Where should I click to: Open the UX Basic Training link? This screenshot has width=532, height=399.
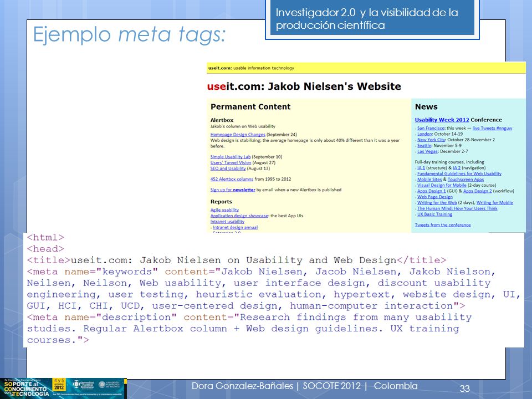tap(434, 214)
